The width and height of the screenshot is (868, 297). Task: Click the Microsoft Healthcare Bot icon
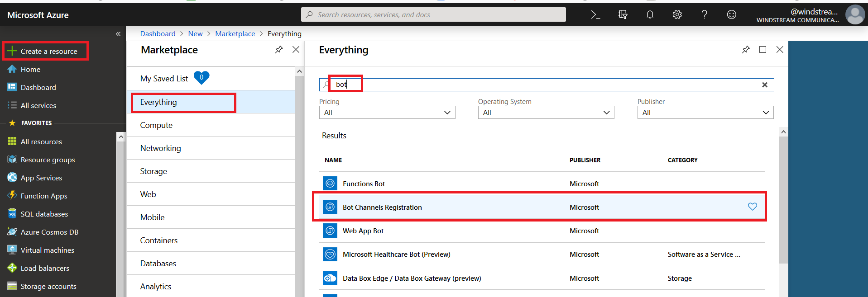click(x=330, y=254)
